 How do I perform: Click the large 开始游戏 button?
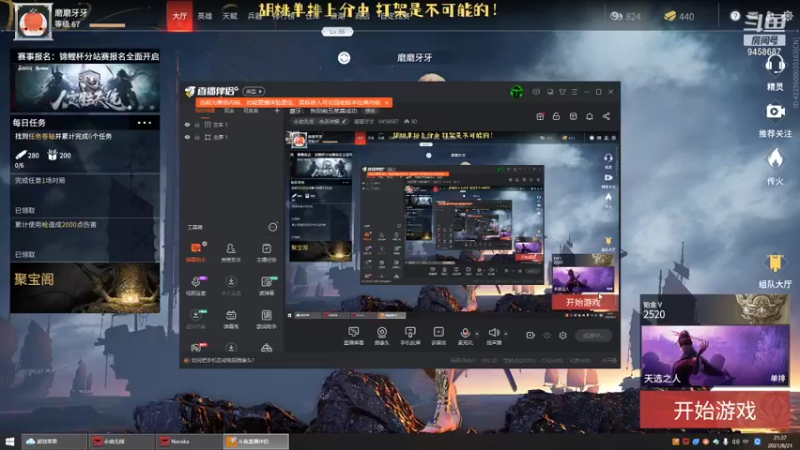tap(715, 410)
